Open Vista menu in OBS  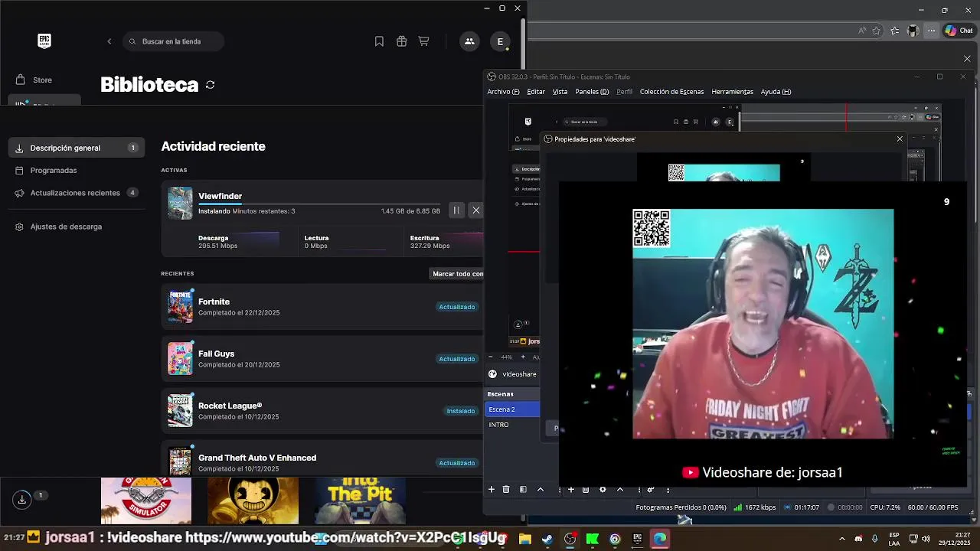point(560,92)
